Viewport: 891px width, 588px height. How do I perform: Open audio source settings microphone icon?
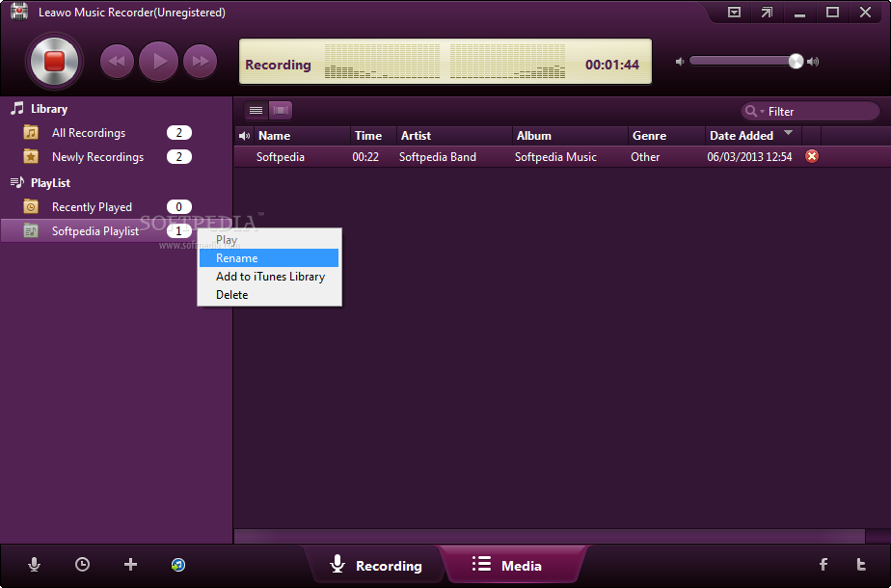tap(34, 565)
